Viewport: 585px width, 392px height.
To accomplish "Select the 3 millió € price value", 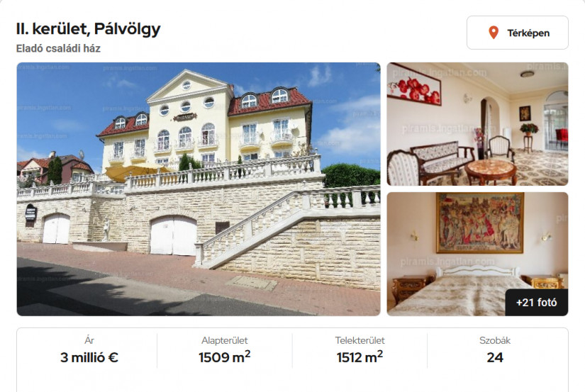I will point(89,358).
